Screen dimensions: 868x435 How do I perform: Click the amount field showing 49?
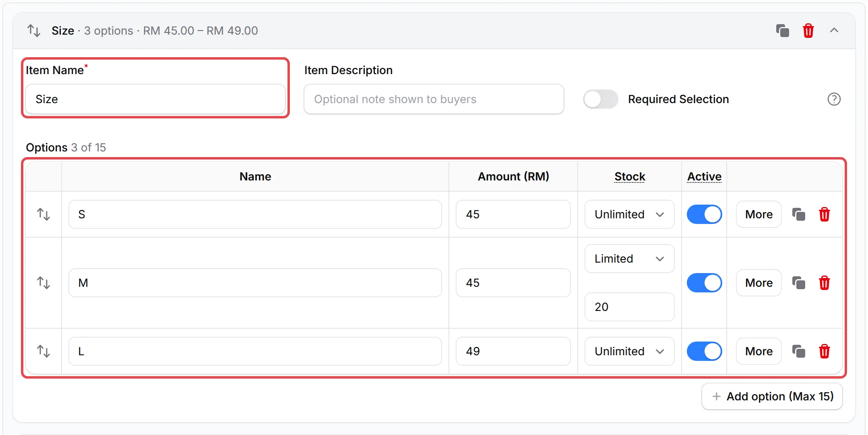(513, 351)
